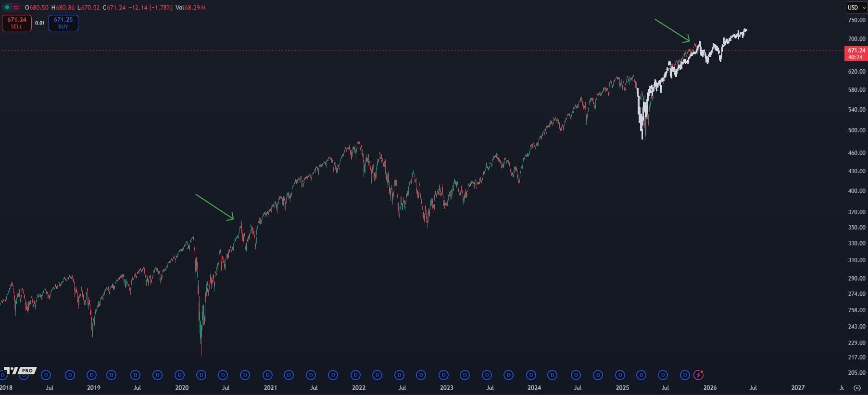Click the pink approximate-equals data icon
868x395 pixels.
16,7
